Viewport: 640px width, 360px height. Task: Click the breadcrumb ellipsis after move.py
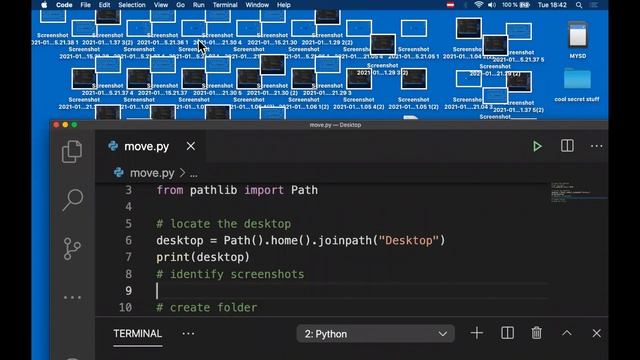pyautogui.click(x=193, y=173)
